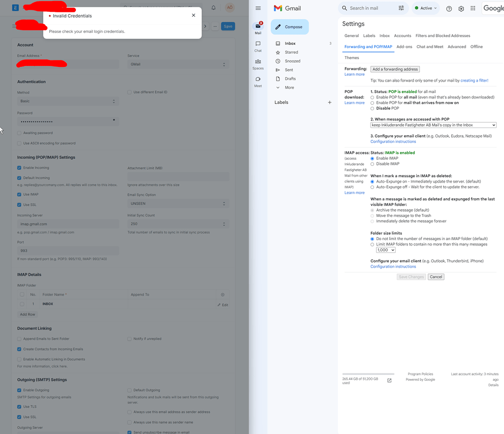The image size is (504, 434).
Task: Open the Google apps grid launcher
Action: (472, 8)
